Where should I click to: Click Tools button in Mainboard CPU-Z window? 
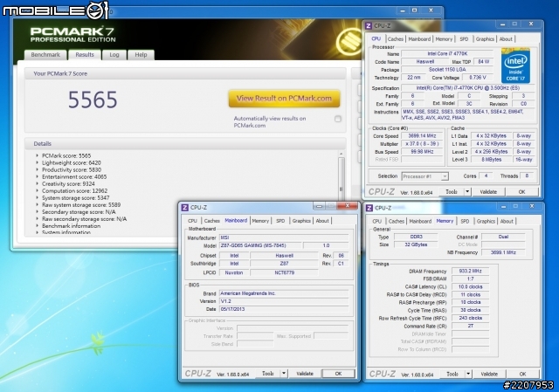[268, 374]
